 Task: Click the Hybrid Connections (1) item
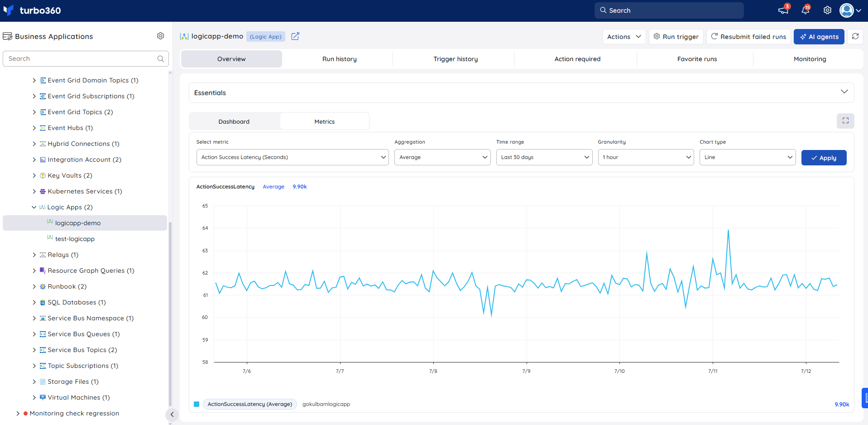(83, 144)
